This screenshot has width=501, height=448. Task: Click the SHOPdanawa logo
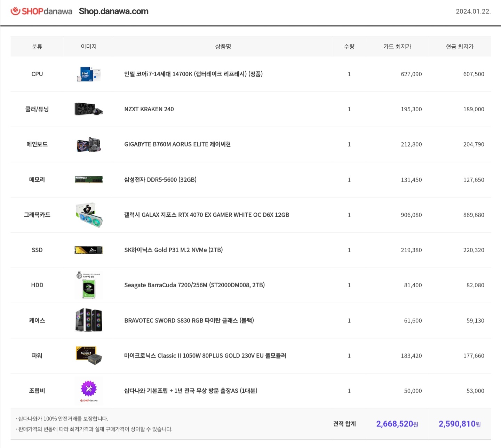tap(41, 11)
